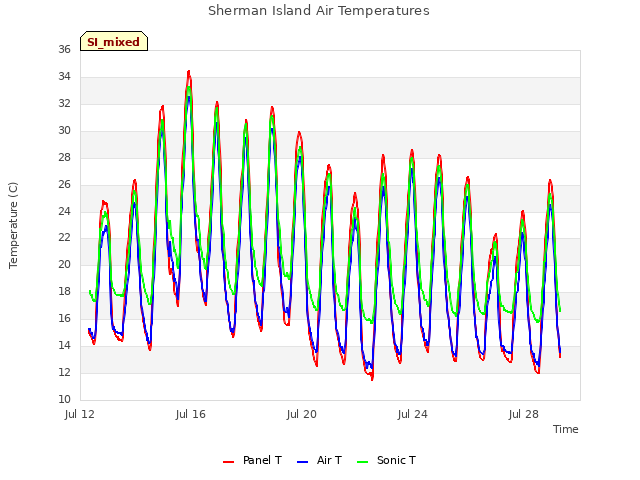Click the 24 y-axis tick label
This screenshot has height=480, width=640.
point(64,211)
